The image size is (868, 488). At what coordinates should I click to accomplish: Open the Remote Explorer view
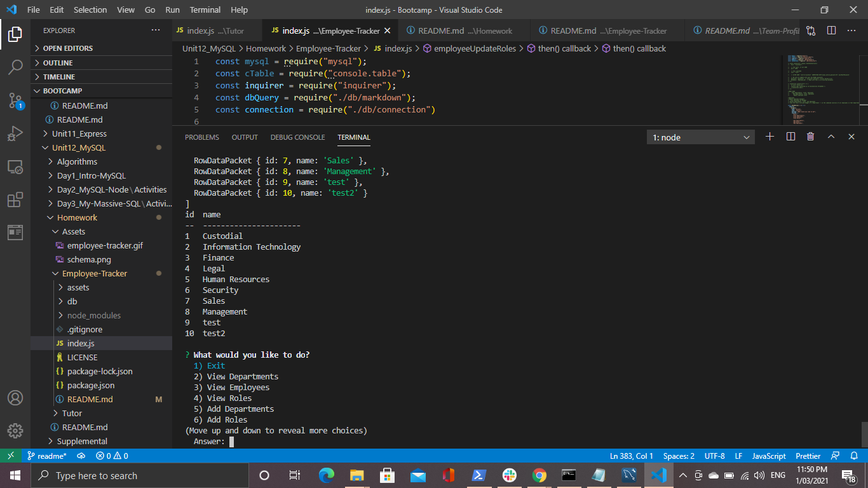(x=15, y=166)
